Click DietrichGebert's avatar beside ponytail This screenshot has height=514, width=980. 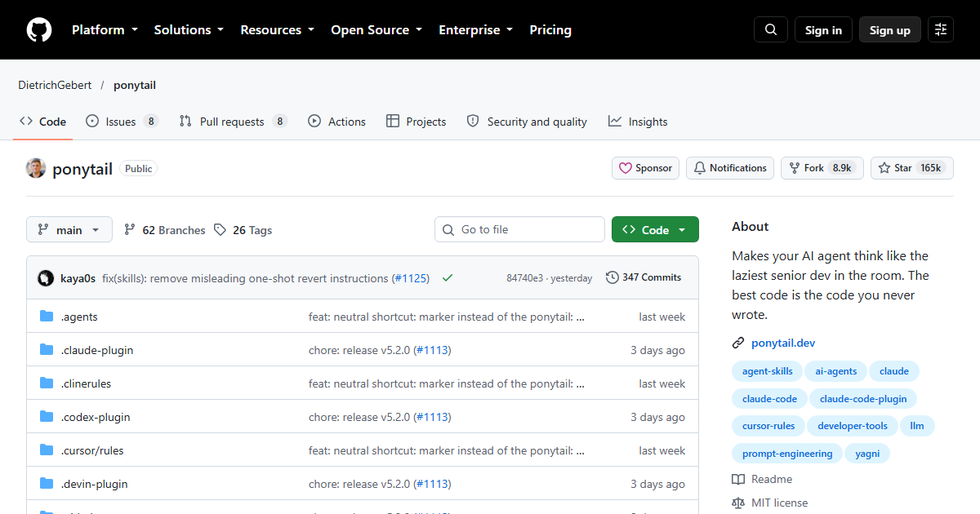pyautogui.click(x=36, y=168)
